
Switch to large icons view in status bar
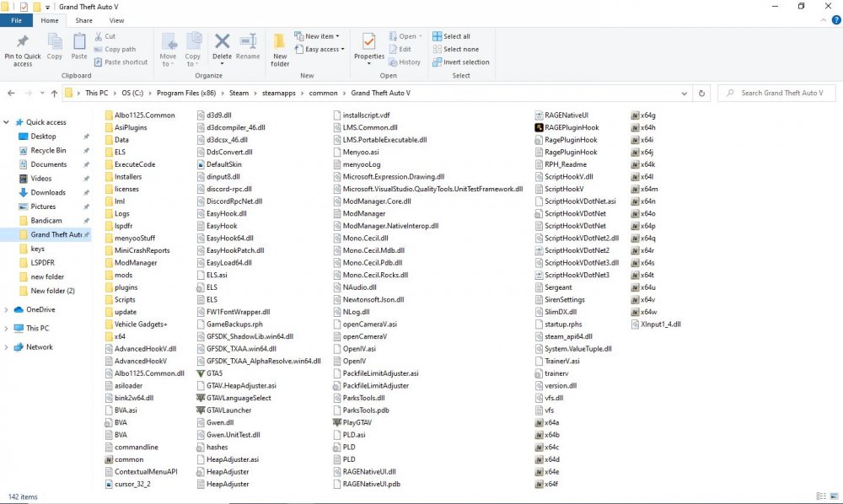[x=834, y=496]
